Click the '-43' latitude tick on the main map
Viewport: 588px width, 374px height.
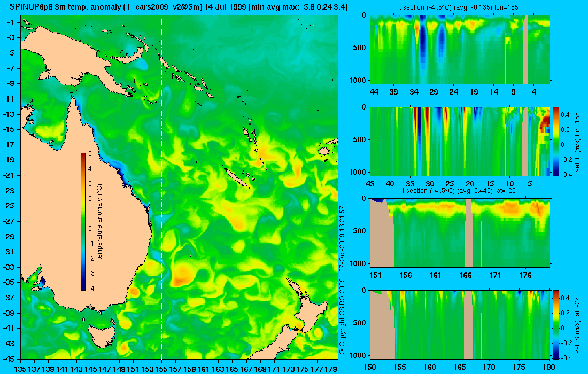(9, 344)
